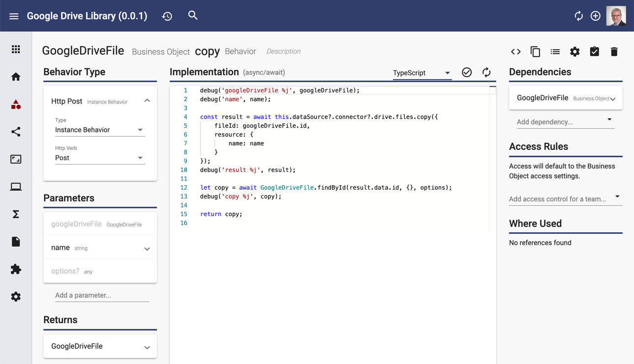Open the hamburger navigation menu
The image size is (634, 364).
pyautogui.click(x=14, y=16)
